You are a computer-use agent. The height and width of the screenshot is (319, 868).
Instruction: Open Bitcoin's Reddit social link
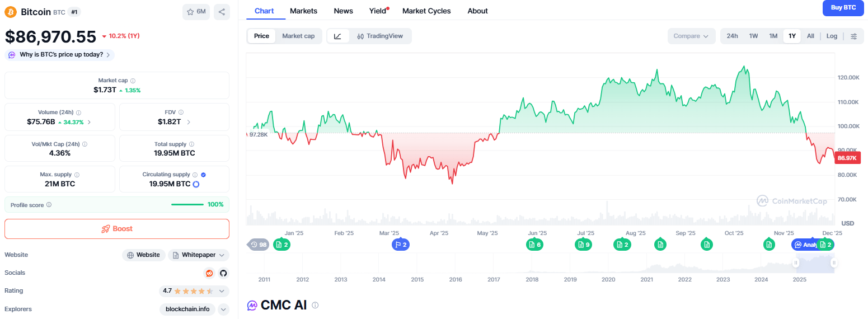coord(209,273)
